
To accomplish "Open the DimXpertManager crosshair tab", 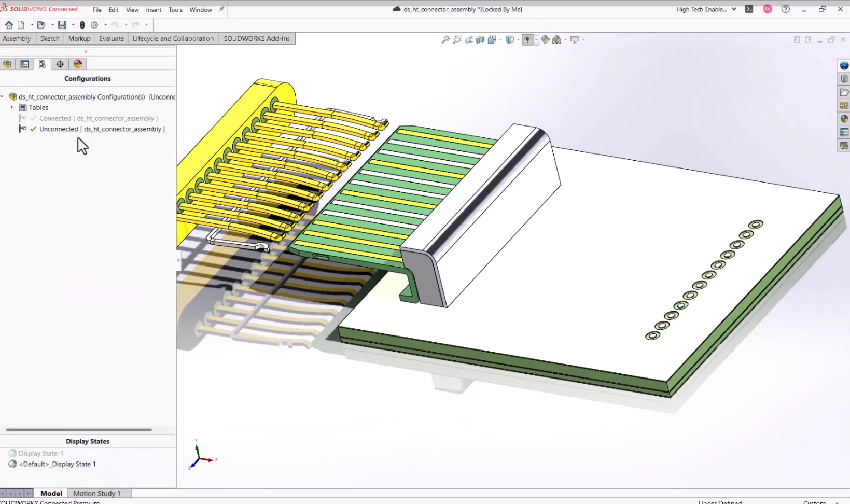I will [60, 64].
